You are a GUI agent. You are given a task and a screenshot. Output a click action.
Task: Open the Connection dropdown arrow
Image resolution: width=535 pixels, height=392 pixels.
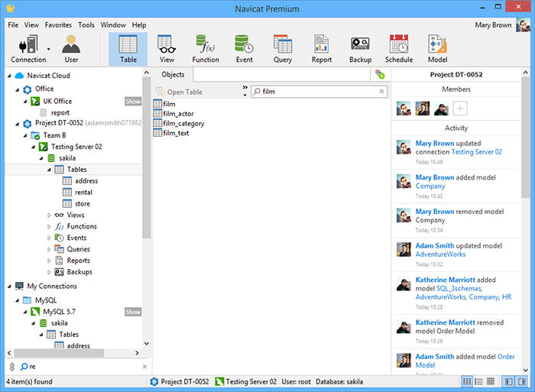pos(49,49)
